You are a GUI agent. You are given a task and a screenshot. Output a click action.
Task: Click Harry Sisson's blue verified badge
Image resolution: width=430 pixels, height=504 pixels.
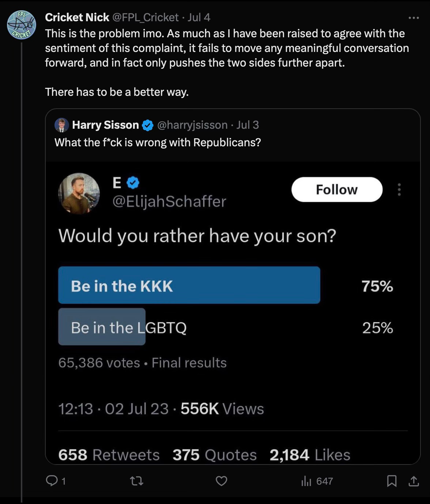click(147, 125)
